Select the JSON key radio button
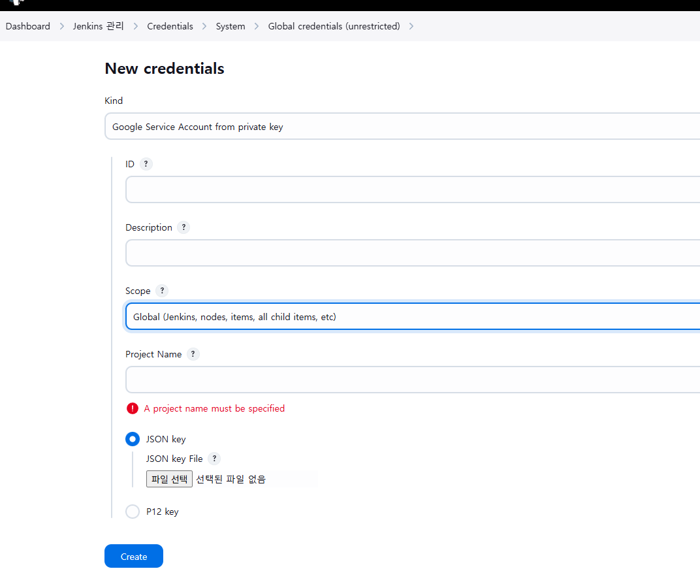This screenshot has width=700, height=588. [x=133, y=439]
